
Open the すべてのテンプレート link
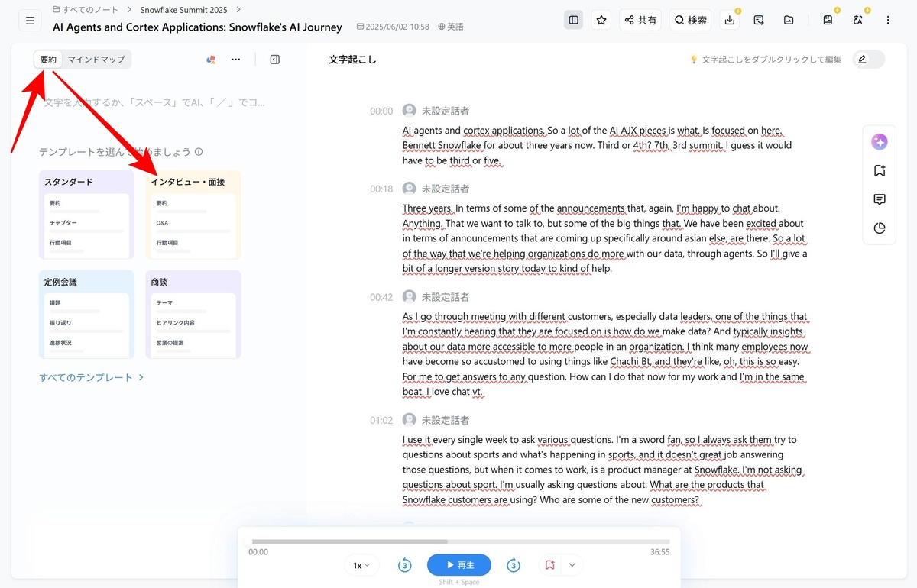(92, 377)
